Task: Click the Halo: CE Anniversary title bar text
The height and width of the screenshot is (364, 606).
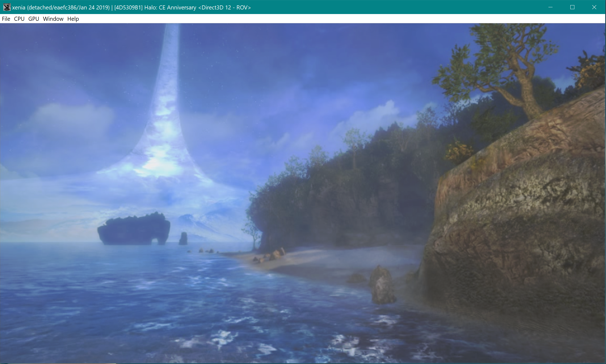Action: pyautogui.click(x=170, y=8)
